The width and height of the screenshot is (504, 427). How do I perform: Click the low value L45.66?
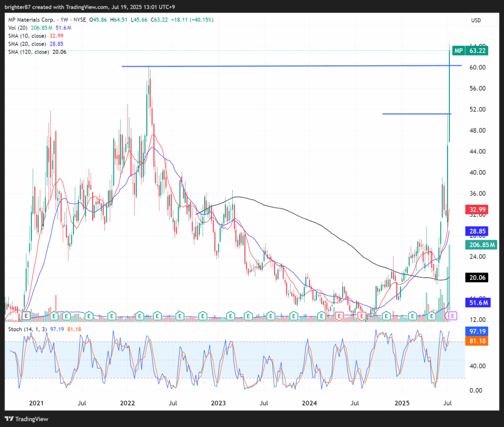(x=139, y=20)
